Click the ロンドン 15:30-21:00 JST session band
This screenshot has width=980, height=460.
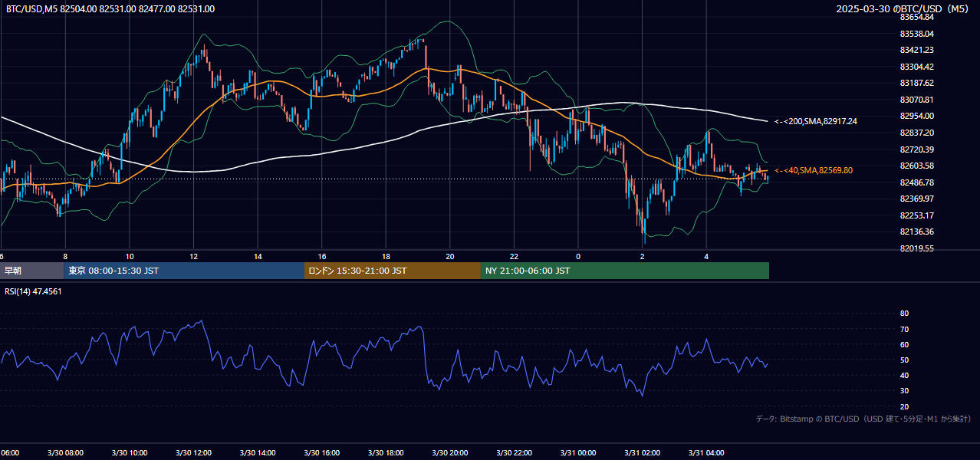click(393, 271)
